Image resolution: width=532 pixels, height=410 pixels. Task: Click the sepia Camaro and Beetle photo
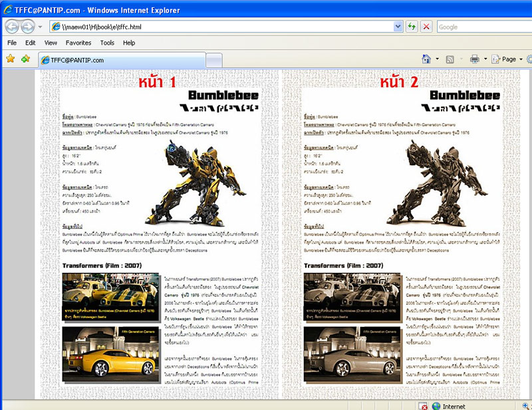point(352,297)
